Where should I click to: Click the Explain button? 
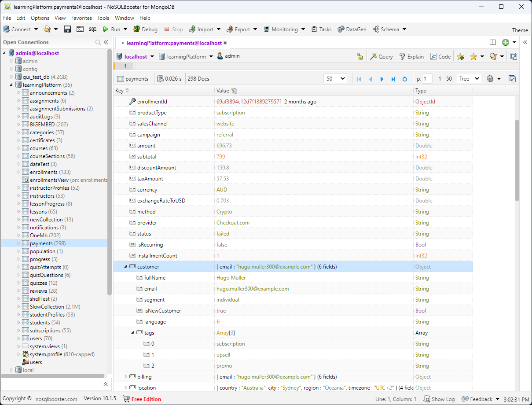(411, 56)
